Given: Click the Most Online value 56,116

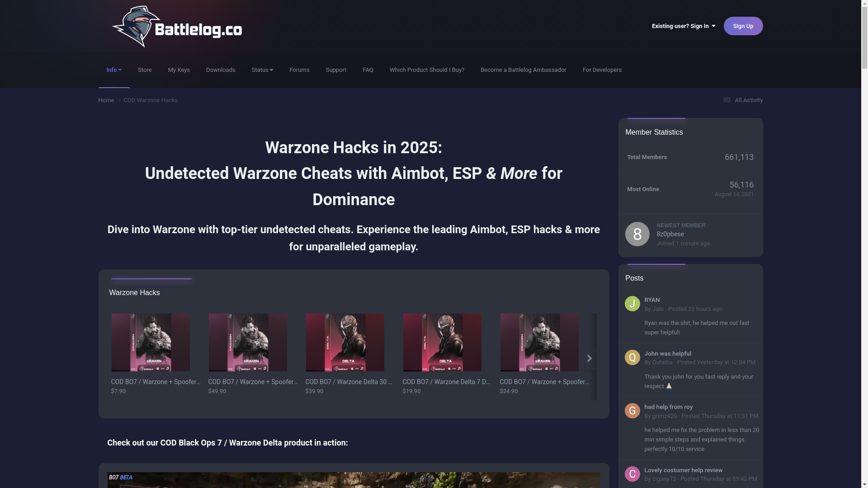Looking at the screenshot, I should point(741,185).
